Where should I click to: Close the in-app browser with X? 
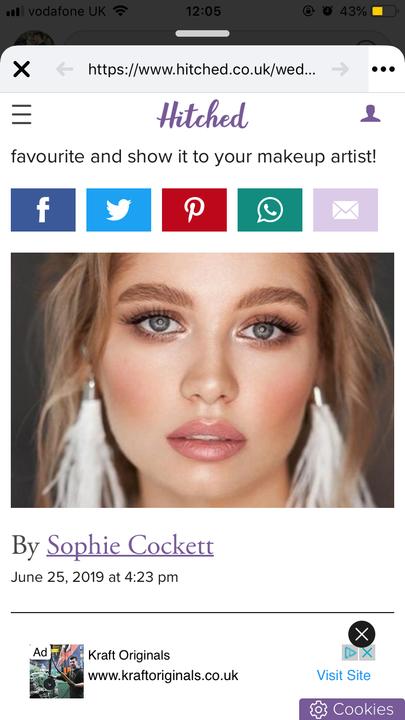click(x=21, y=69)
